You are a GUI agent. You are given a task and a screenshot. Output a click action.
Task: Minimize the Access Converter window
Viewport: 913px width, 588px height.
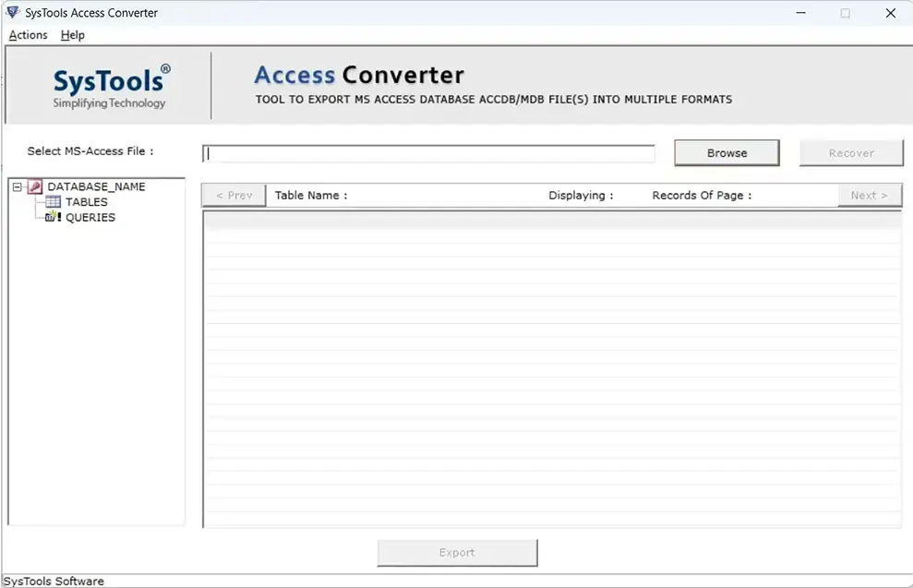(799, 13)
